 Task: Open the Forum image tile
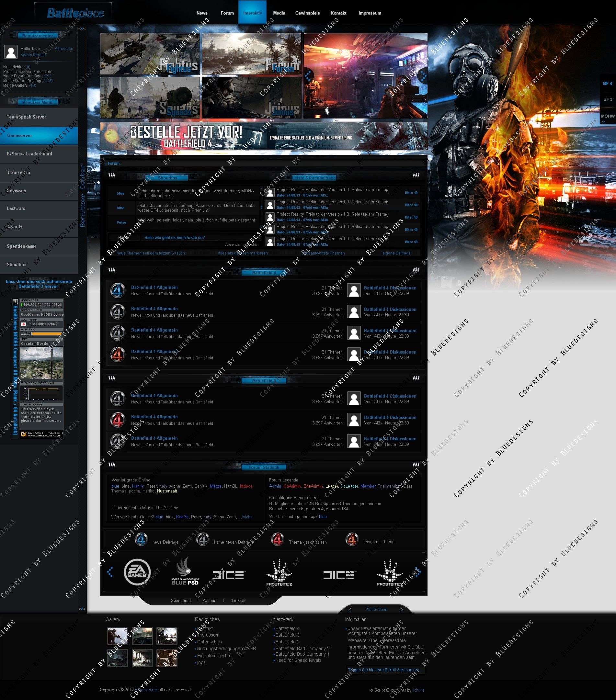pyautogui.click(x=251, y=54)
